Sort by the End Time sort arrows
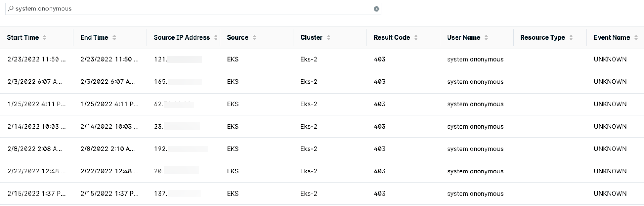 click(x=114, y=37)
